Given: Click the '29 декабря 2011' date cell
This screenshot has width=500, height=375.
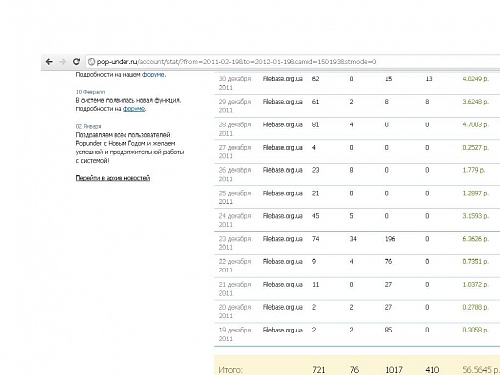Looking at the screenshot, I should (235, 106).
